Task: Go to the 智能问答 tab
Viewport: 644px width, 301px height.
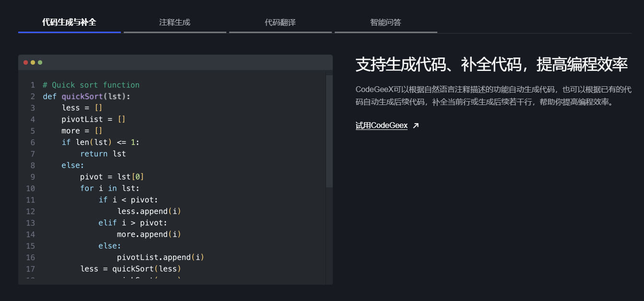Action: tap(386, 22)
